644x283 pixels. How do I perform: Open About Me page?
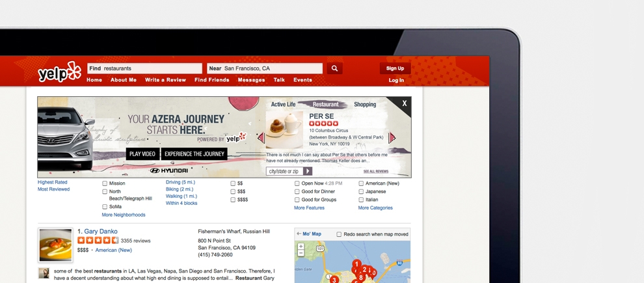click(x=123, y=80)
